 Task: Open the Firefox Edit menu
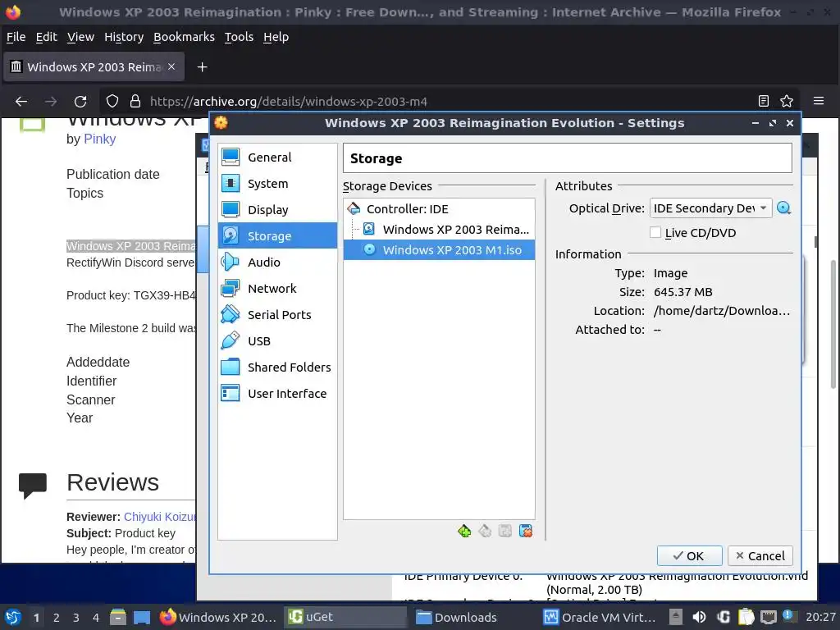pyautogui.click(x=46, y=37)
